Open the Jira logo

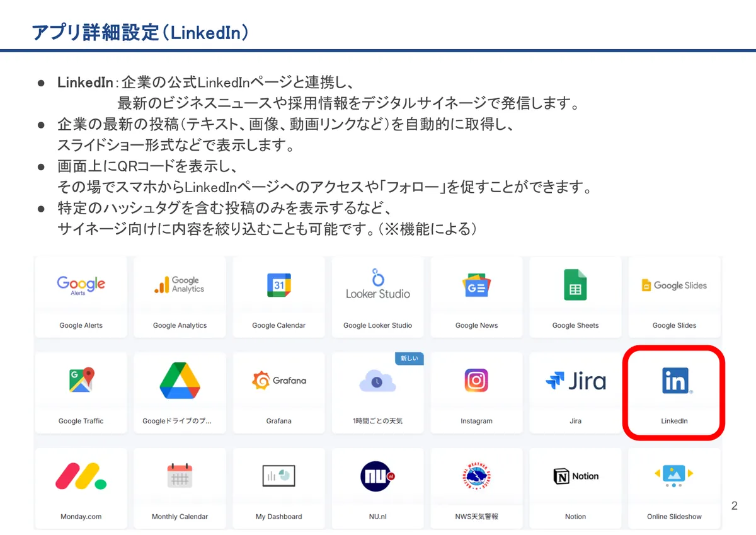(575, 381)
